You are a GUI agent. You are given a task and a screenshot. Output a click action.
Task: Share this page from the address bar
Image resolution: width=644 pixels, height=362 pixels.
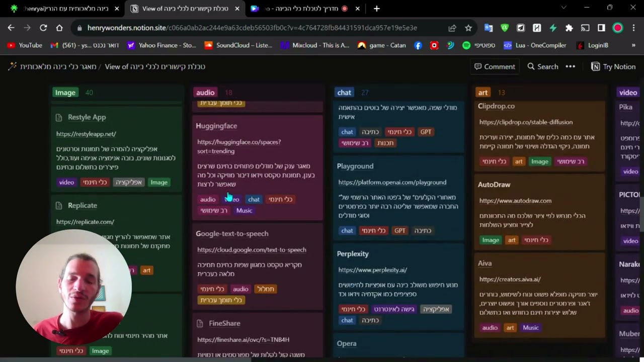tap(452, 28)
